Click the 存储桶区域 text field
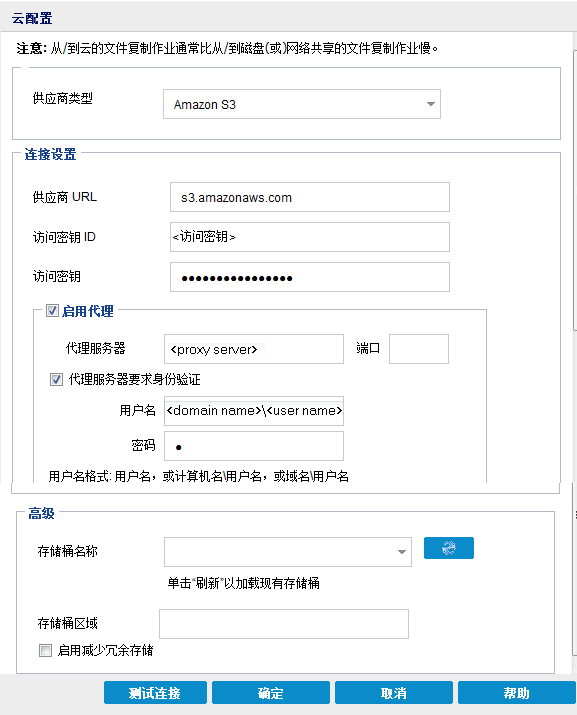Image resolution: width=577 pixels, height=715 pixels. pyautogui.click(x=284, y=624)
